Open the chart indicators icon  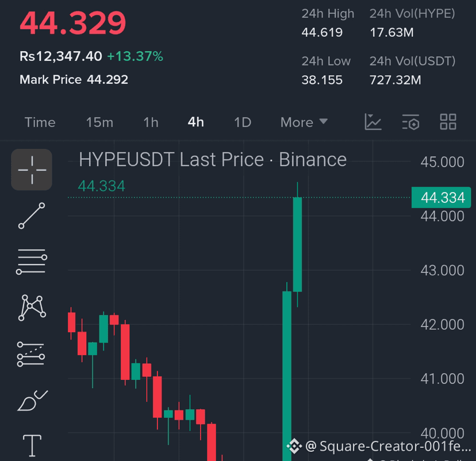(373, 122)
